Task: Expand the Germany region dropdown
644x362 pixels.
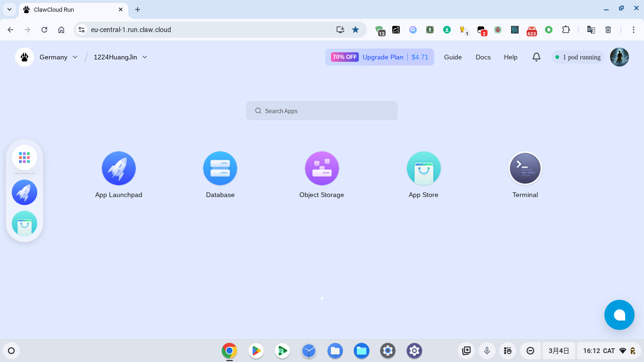Action: (58, 57)
